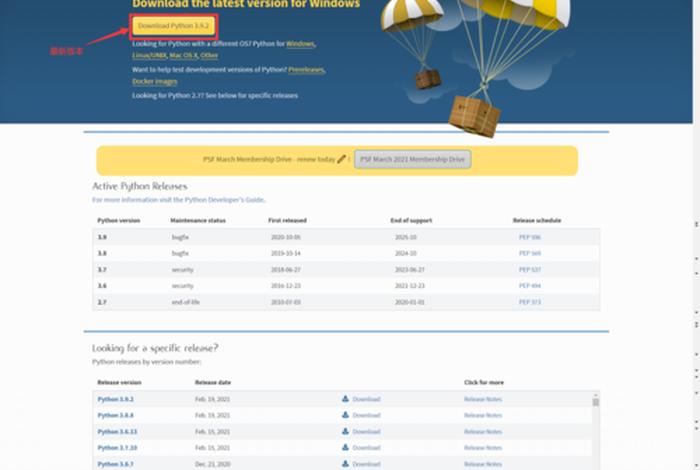Select the 2.7 version cell
This screenshot has height=470, width=700.
[102, 302]
